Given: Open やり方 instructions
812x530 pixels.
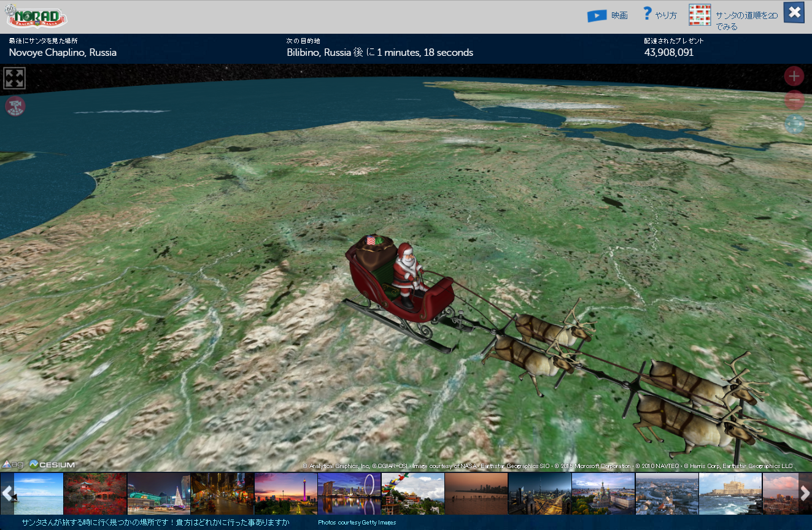Looking at the screenshot, I should [x=665, y=15].
